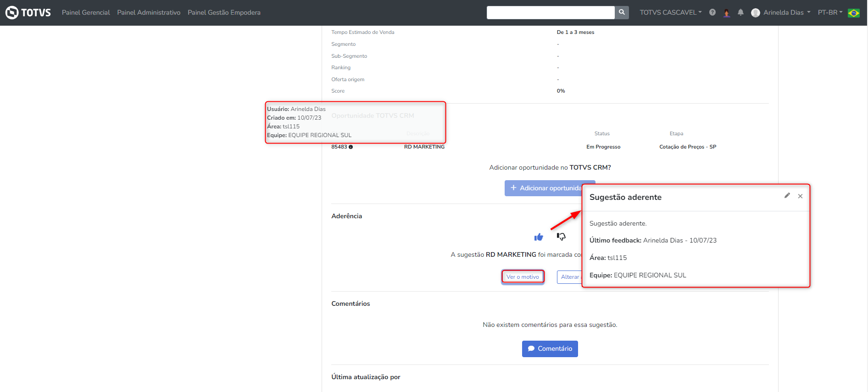
Task: Click the info icon beside 85483
Action: (351, 147)
